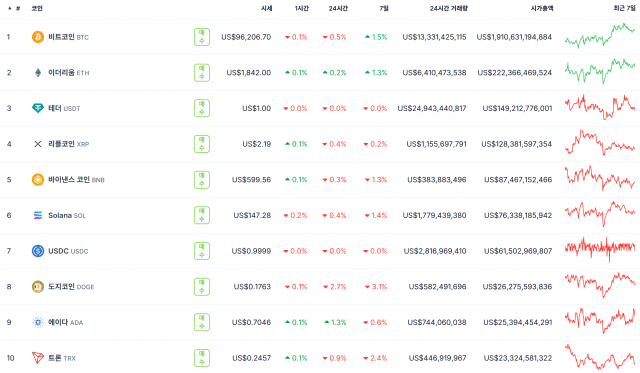Sort by the # rank column header

[18, 8]
